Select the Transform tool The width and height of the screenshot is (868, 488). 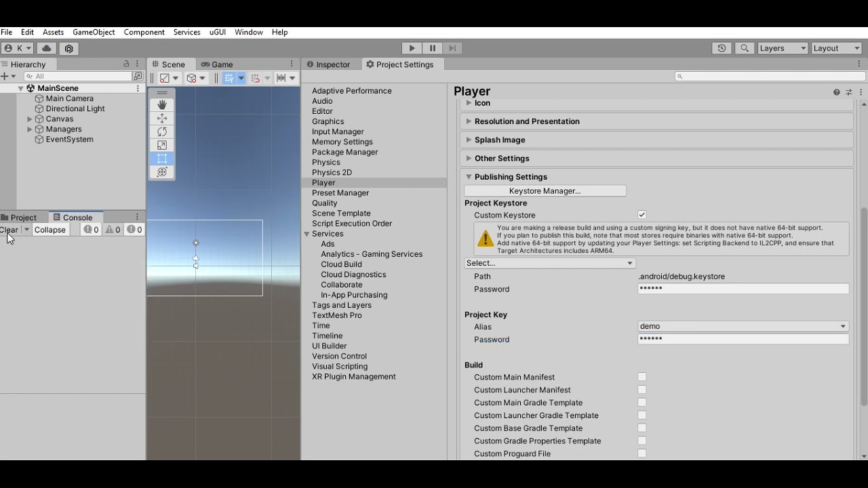[x=161, y=172]
